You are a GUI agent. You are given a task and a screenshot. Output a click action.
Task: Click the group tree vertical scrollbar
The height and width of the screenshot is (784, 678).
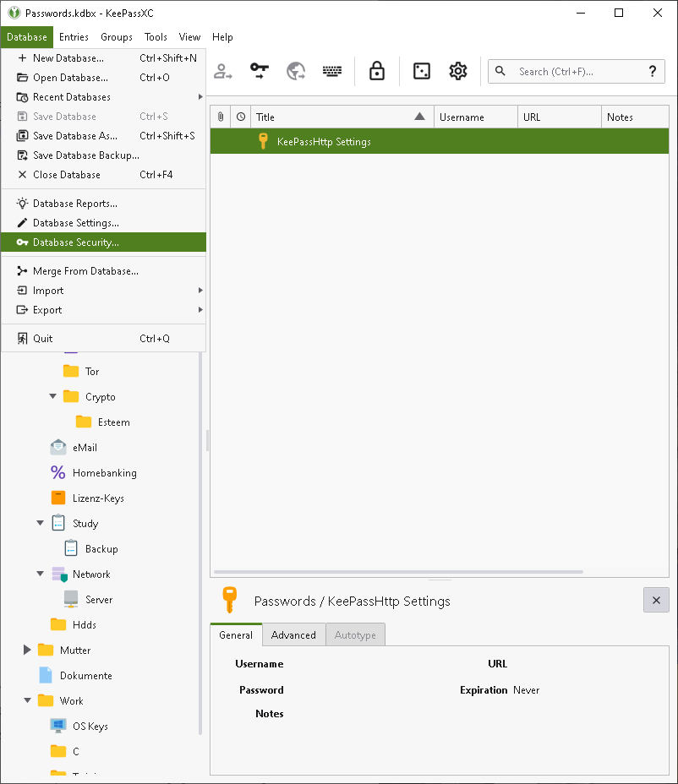[200, 543]
